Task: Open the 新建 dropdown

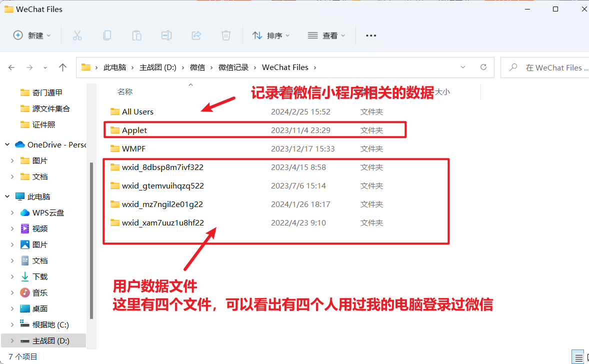Action: (x=32, y=35)
